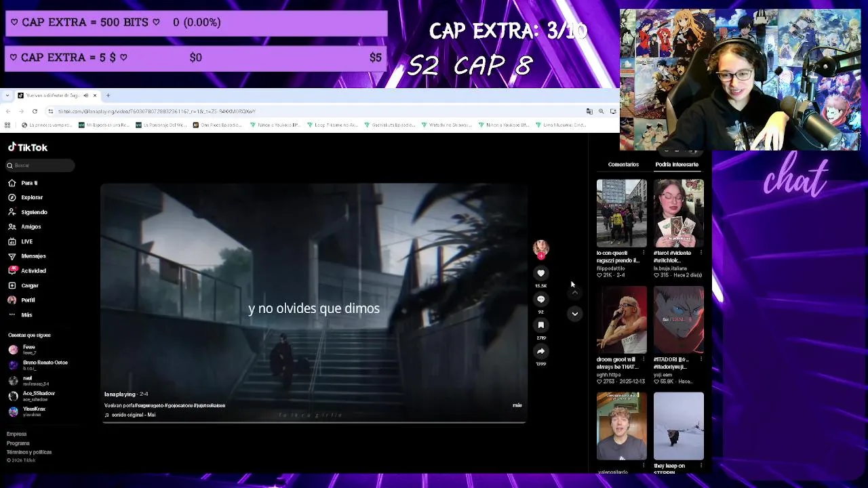This screenshot has height=488, width=868.
Task: Mute the TikTok tab audio icon
Action: 85,96
